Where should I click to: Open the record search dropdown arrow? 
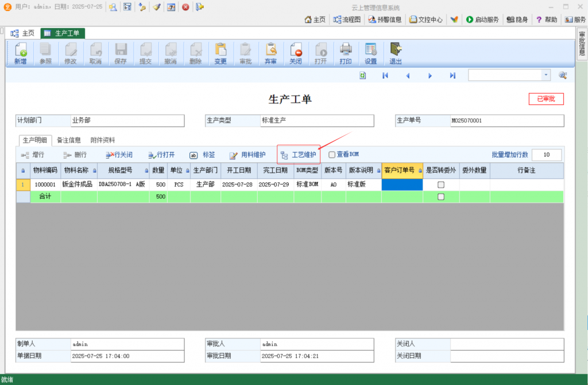tap(546, 75)
